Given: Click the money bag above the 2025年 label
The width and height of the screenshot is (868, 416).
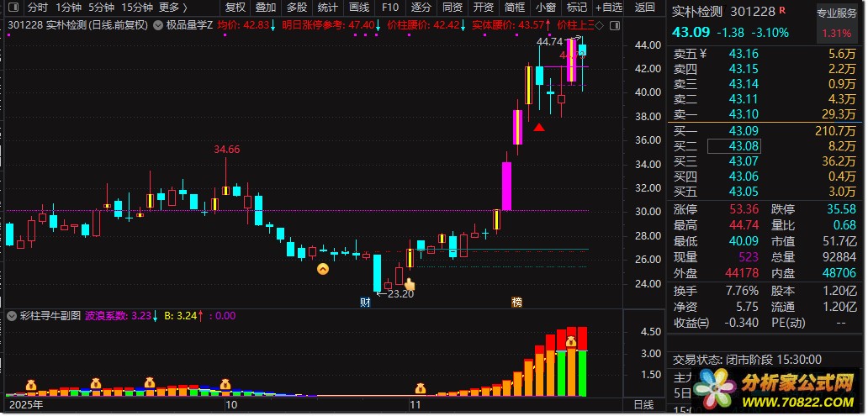Looking at the screenshot, I should coord(31,385).
